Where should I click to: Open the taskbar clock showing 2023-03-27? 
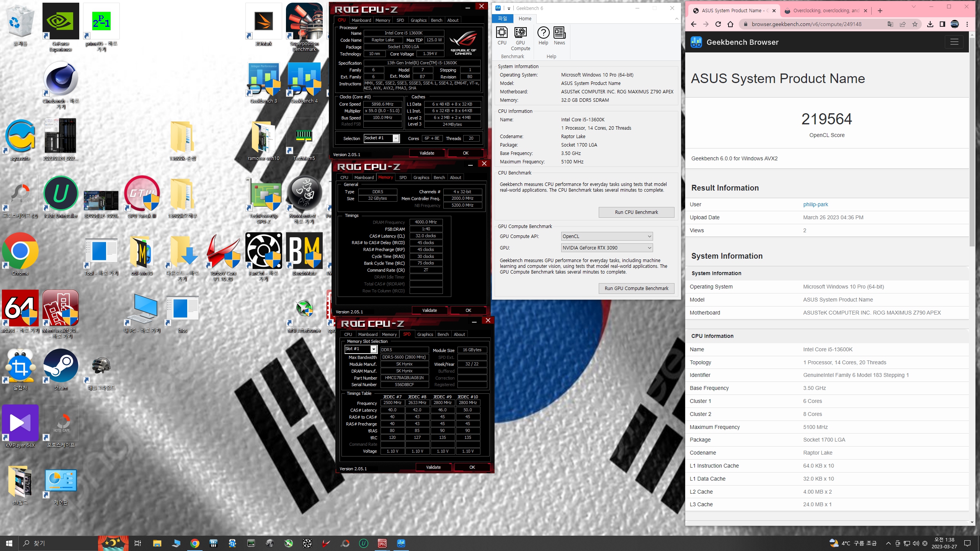(x=944, y=543)
